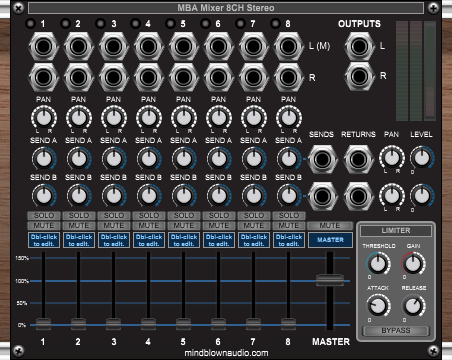Click channel 2 SEND A knob
452x360 pixels.
[79, 159]
